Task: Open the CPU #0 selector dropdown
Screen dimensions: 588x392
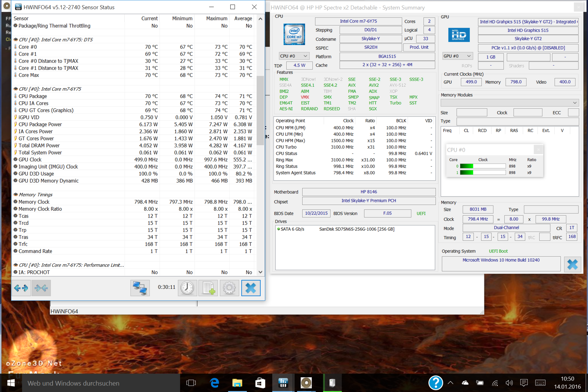Action: point(294,56)
